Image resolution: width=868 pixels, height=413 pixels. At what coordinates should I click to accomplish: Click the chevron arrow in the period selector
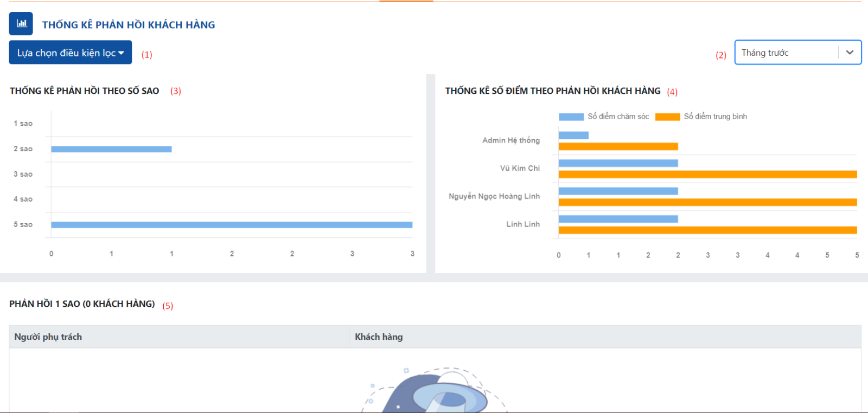click(x=850, y=53)
